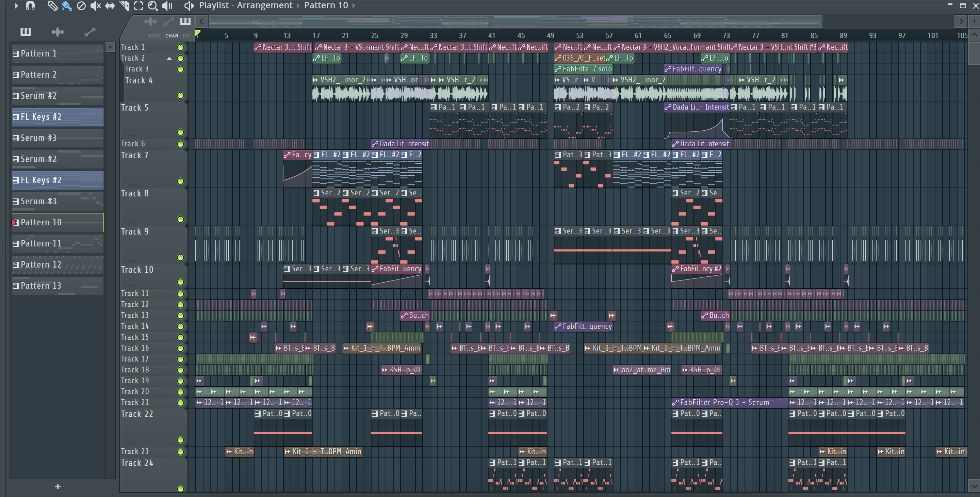Screen dimensions: 980x497
Task: Add a new pattern with plus button
Action: 58,486
